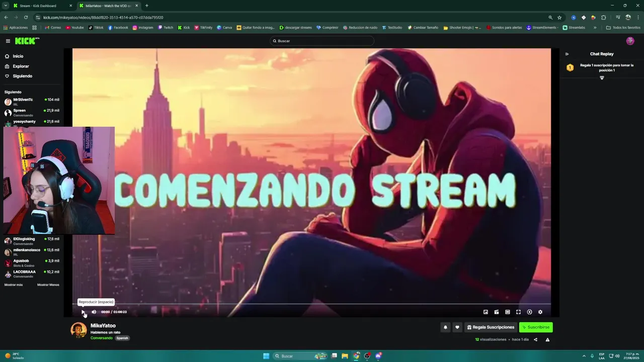This screenshot has width=644, height=362.
Task: Open video player settings gear
Action: 540,312
